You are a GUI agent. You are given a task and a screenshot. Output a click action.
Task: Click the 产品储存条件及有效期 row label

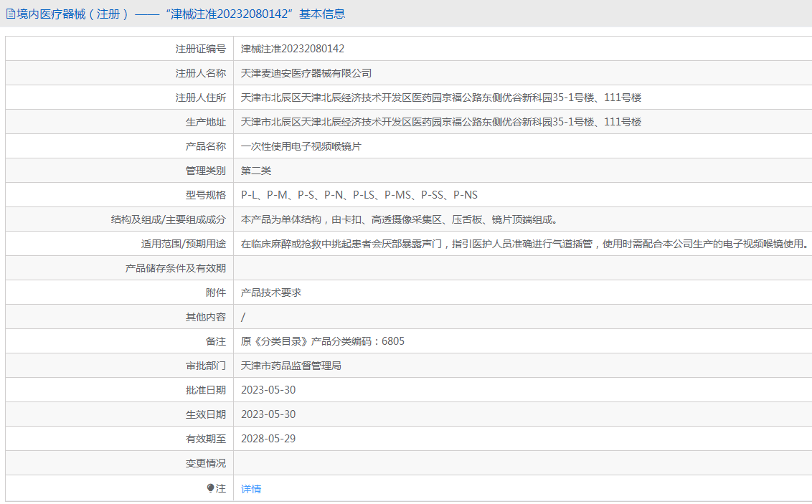pyautogui.click(x=176, y=268)
